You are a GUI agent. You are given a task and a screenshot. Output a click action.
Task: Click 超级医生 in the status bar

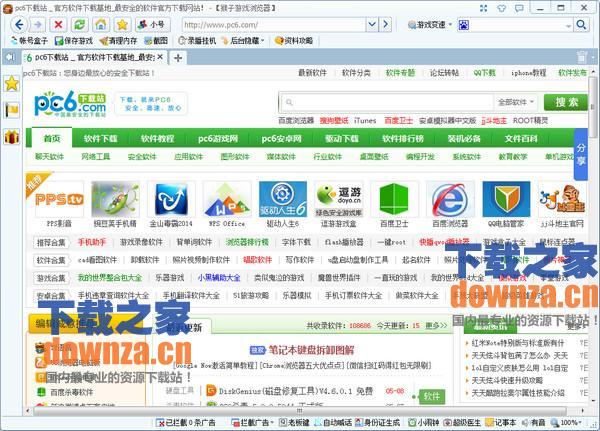click(x=462, y=423)
